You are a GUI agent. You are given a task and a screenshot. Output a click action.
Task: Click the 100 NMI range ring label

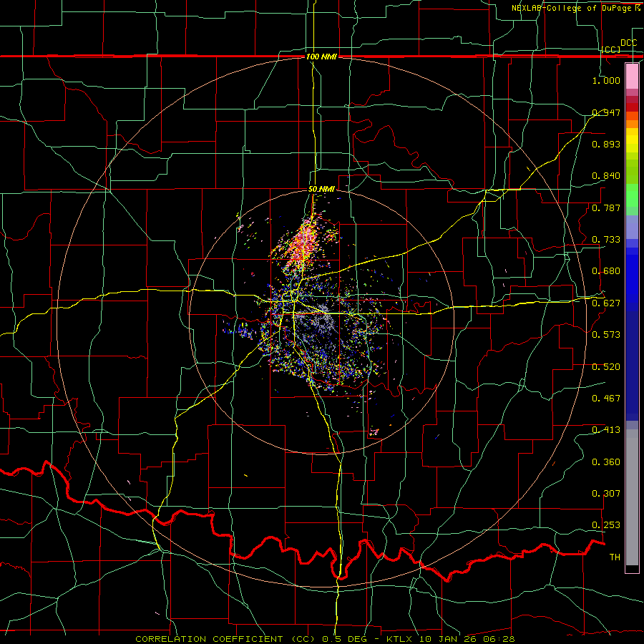[x=321, y=57]
